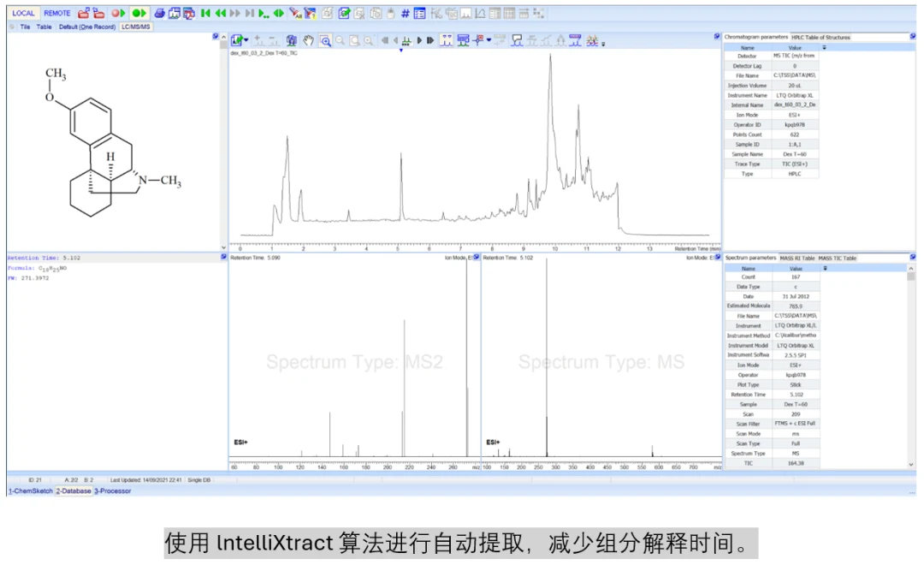Viewport: 924px width, 565px height.
Task: Click the Date value 31 Jul 2012
Action: click(x=796, y=296)
